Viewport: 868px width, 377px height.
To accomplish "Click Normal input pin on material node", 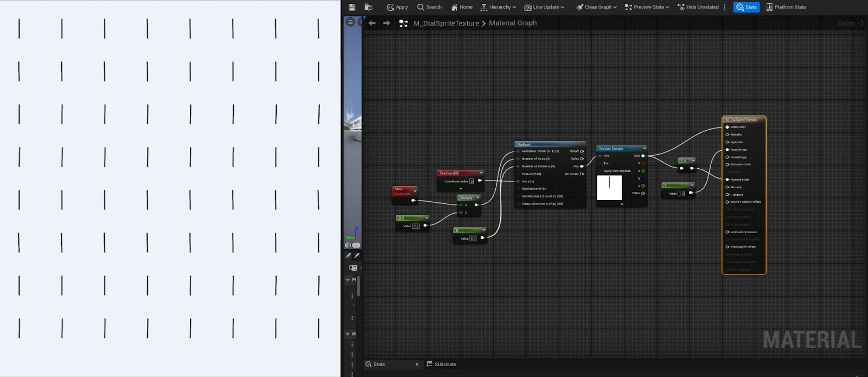I will click(727, 187).
